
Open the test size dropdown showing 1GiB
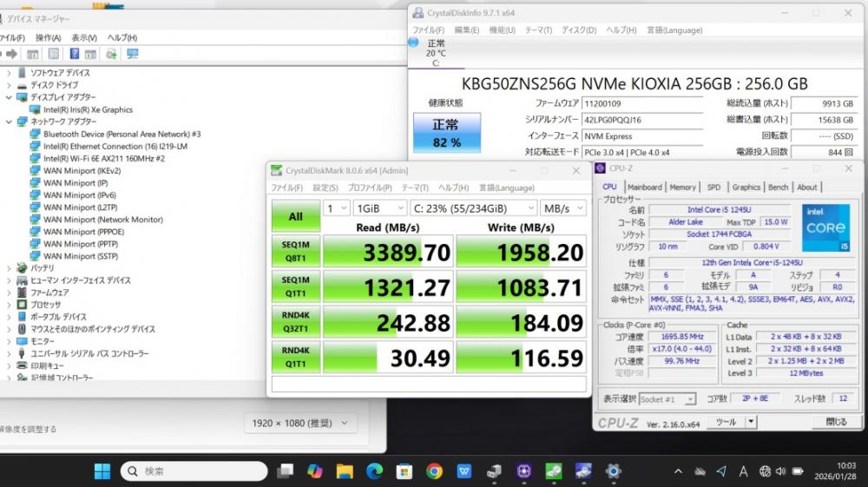pyautogui.click(x=380, y=208)
